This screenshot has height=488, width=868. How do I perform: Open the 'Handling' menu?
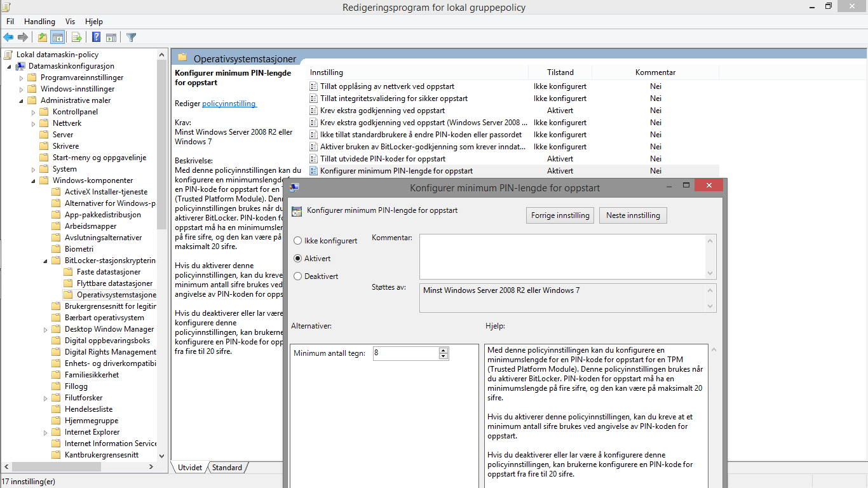39,22
